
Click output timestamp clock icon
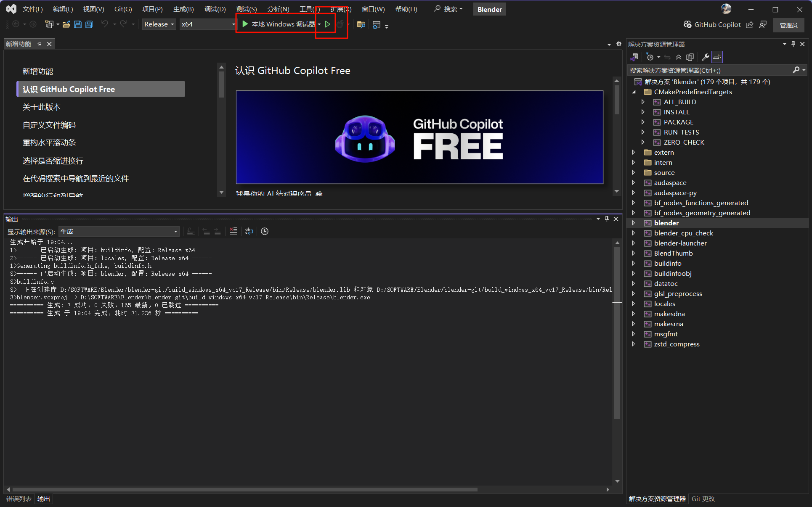click(x=265, y=231)
